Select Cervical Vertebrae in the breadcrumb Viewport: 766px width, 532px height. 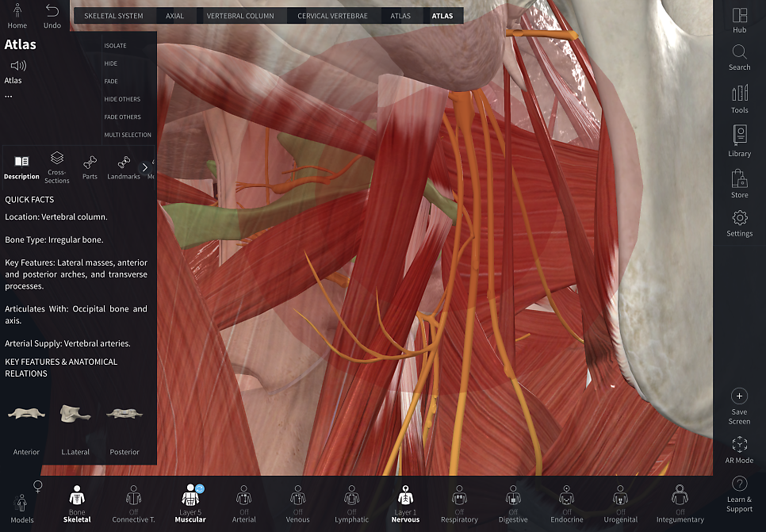click(332, 16)
